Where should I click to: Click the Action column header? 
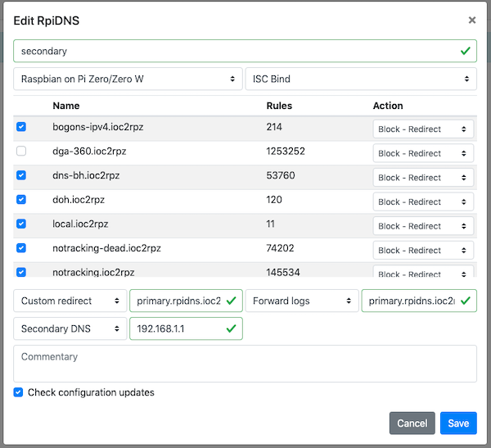click(x=388, y=106)
